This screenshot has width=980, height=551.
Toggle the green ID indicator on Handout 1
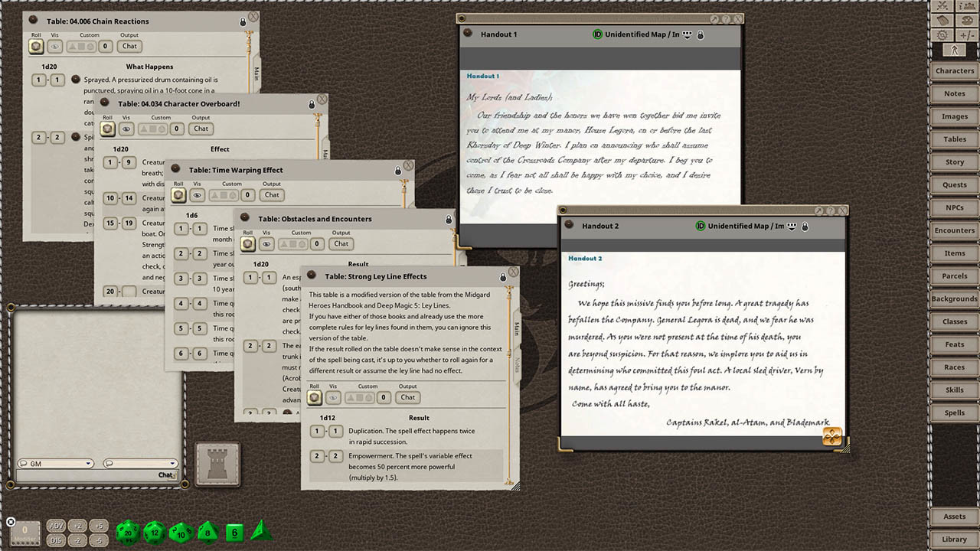596,34
